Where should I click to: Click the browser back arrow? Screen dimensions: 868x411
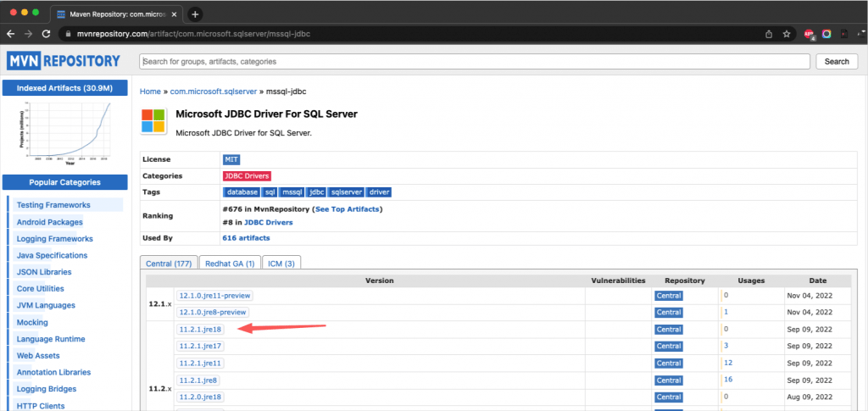[10, 34]
